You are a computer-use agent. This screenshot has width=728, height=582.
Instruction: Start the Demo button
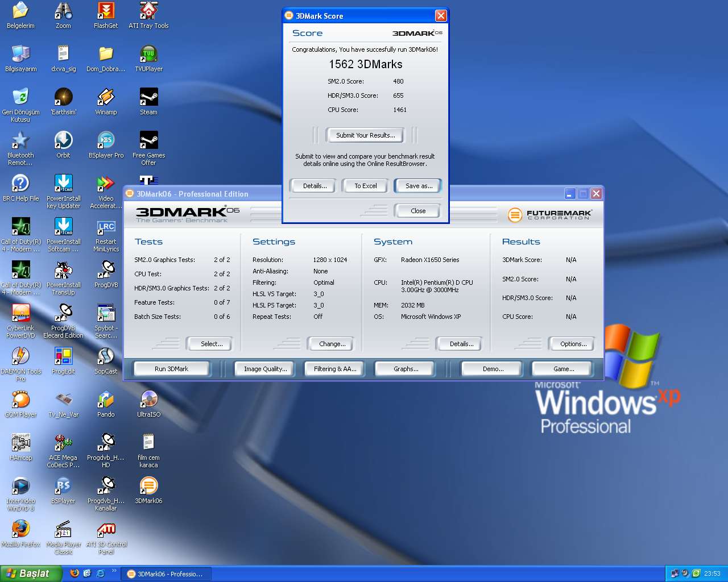pos(493,369)
